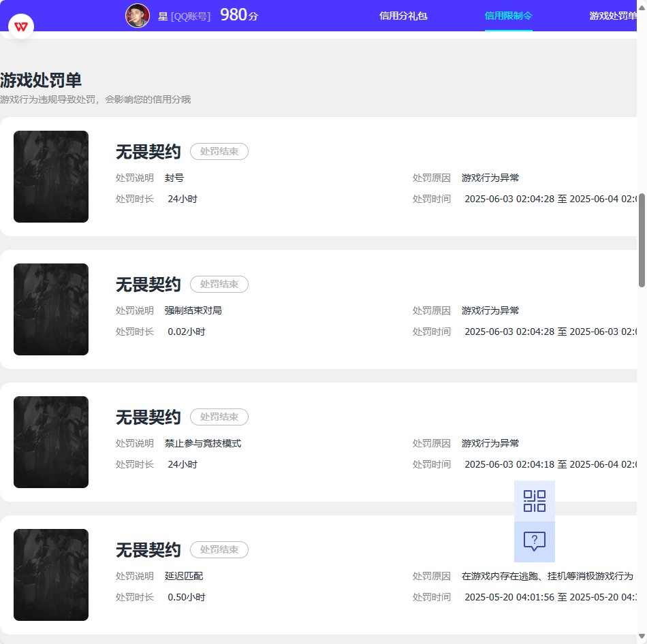The height and width of the screenshot is (644, 647).
Task: Click the scrollbar up arrow
Action: pyautogui.click(x=642, y=7)
